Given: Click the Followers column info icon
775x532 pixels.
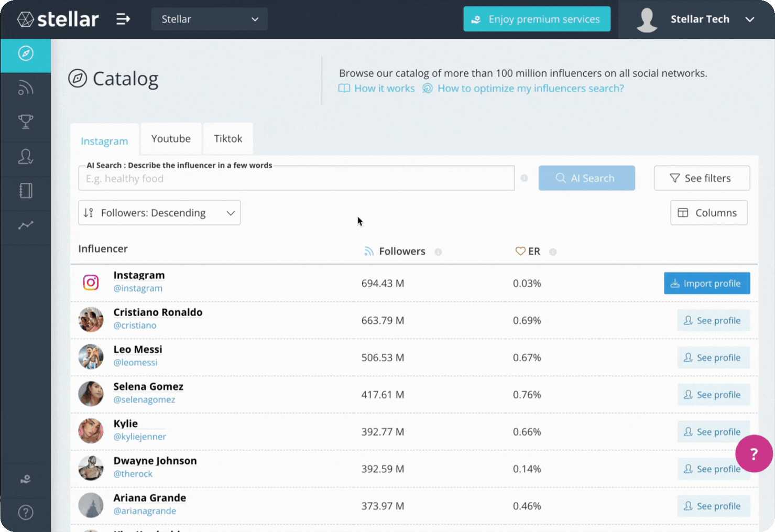Looking at the screenshot, I should [x=438, y=252].
